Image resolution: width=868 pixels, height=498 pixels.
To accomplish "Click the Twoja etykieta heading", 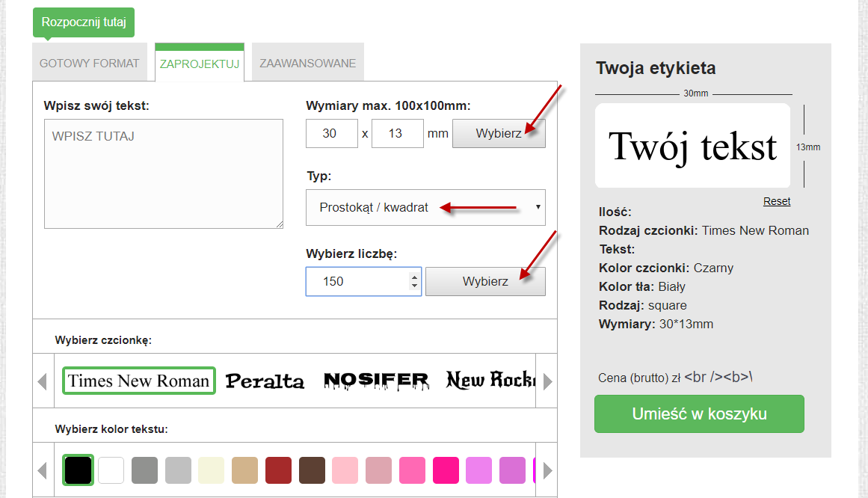I will click(656, 68).
